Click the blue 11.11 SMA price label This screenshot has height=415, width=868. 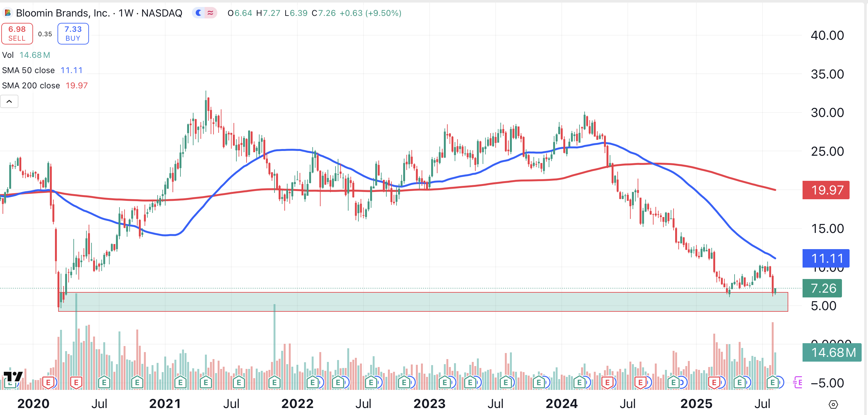pyautogui.click(x=825, y=258)
